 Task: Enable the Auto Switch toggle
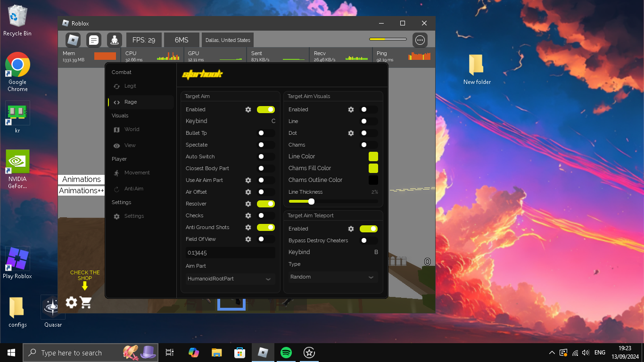point(266,156)
